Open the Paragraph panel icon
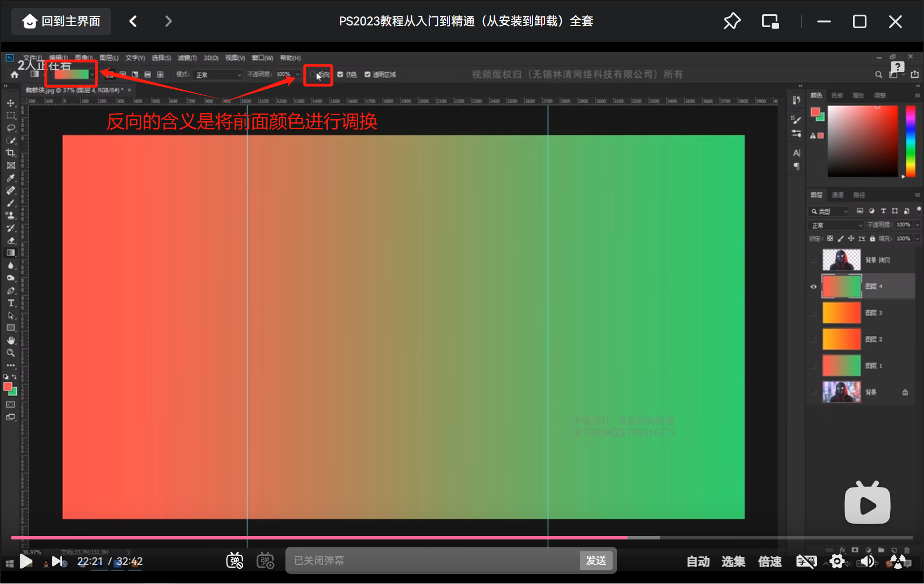The width and height of the screenshot is (924, 584). tap(797, 166)
